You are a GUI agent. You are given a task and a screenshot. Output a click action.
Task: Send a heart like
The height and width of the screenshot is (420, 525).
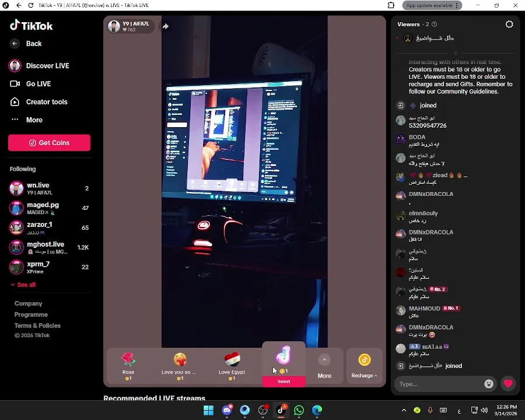[x=508, y=383]
